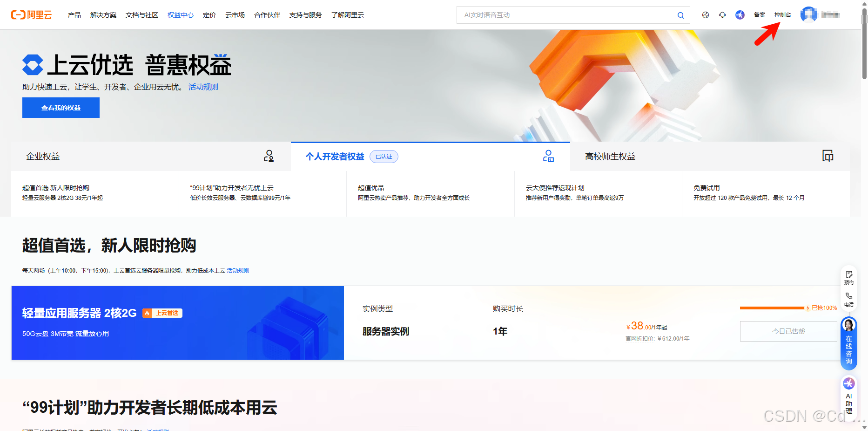Screen dimensions: 868x431
Task: Open the 控制台 console link
Action: tap(783, 15)
